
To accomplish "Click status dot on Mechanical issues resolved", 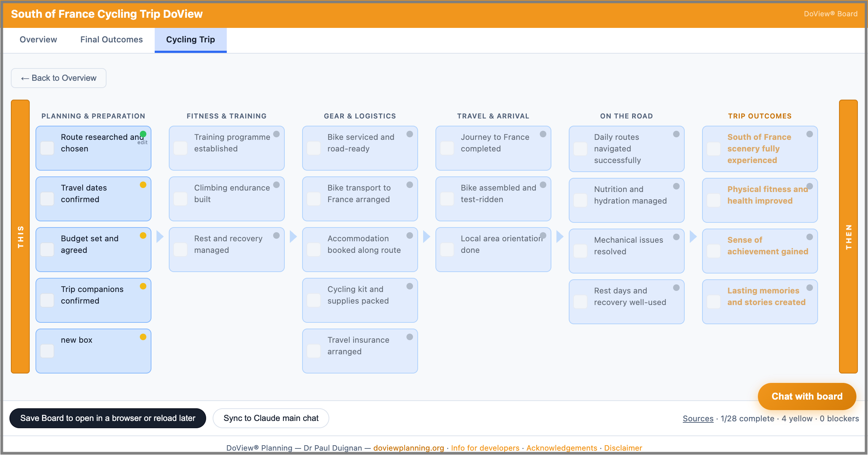I will tap(676, 237).
